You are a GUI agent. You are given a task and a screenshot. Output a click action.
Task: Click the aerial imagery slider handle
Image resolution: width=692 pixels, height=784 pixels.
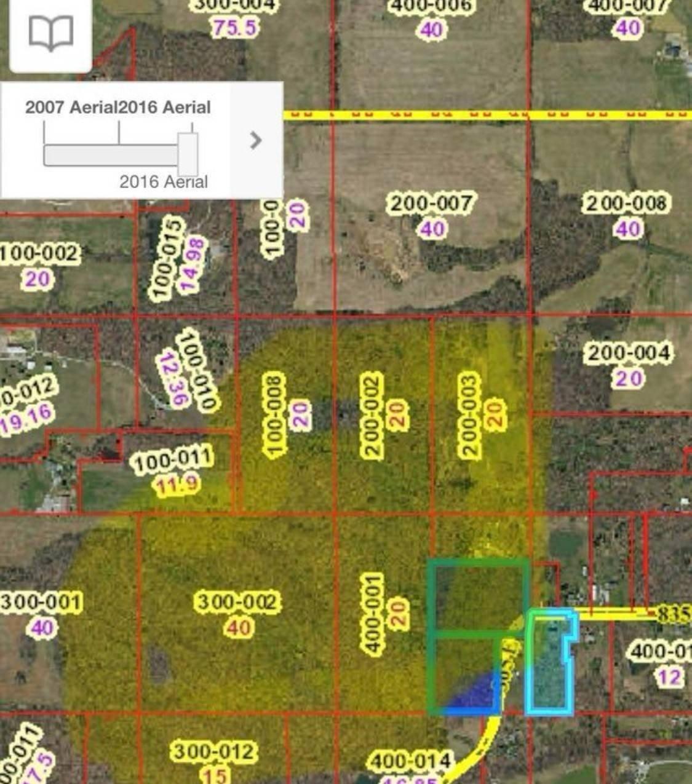[188, 154]
